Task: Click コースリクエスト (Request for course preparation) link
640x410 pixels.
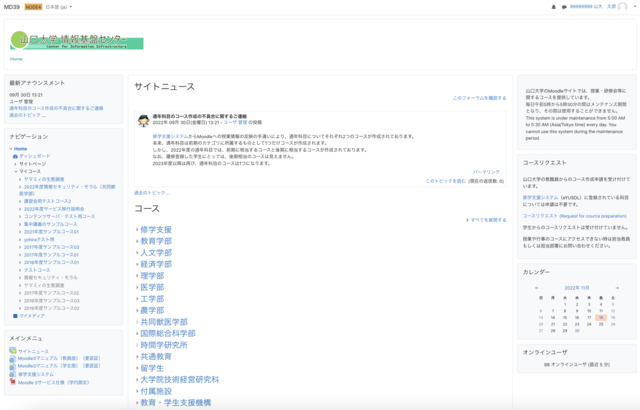Action: pyautogui.click(x=575, y=216)
